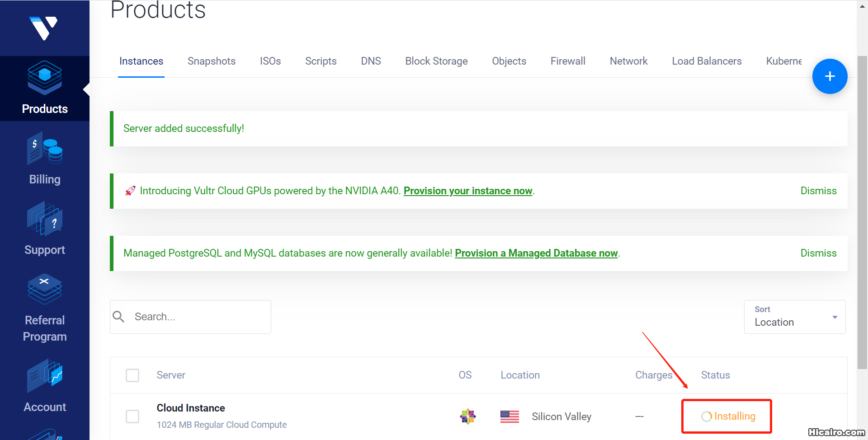Click the CentOS icon of Cloud Instance
868x440 pixels.
point(468,417)
